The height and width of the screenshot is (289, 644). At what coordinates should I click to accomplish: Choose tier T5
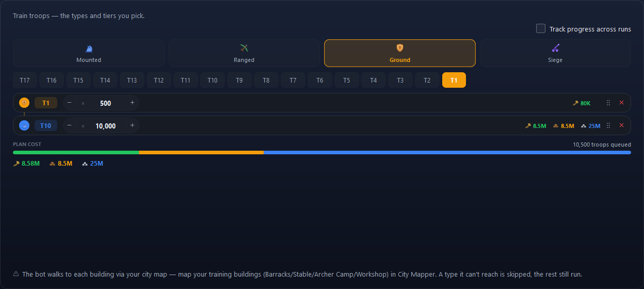click(347, 80)
